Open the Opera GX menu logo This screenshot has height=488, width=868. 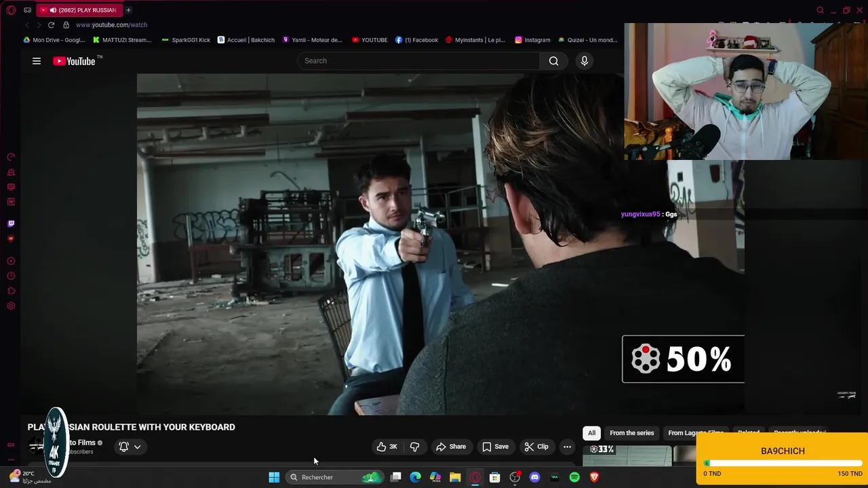coord(11,10)
